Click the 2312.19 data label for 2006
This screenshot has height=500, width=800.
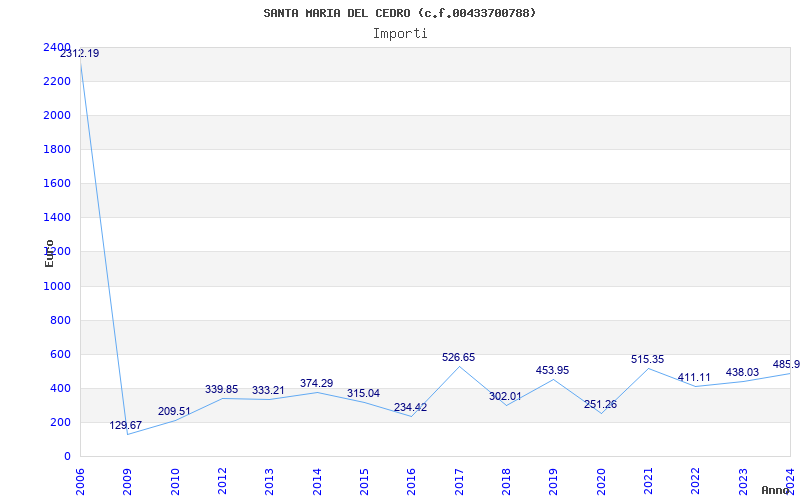(79, 53)
